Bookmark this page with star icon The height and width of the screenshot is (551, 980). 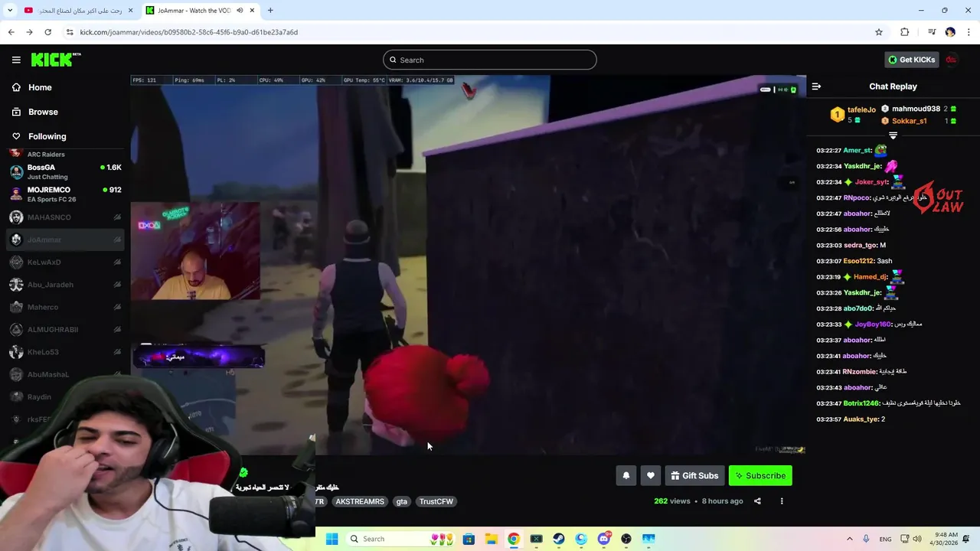point(879,32)
